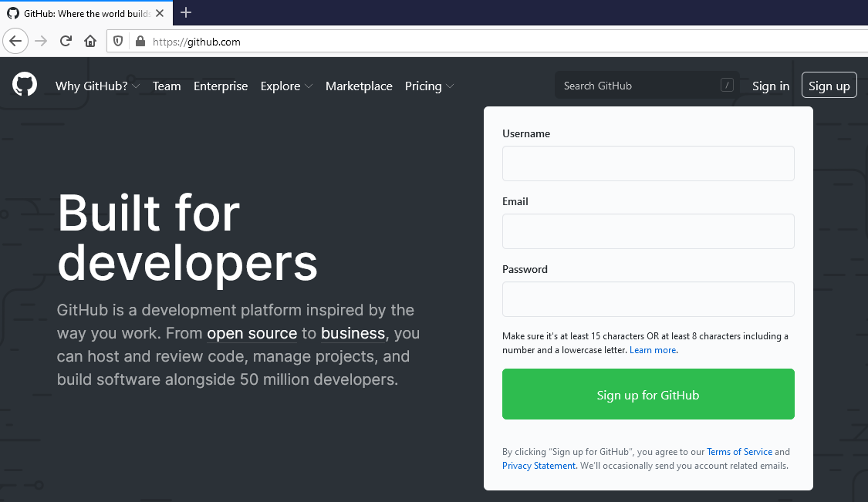Open the Marketplace page
Screen dimensions: 868x502
pos(359,86)
